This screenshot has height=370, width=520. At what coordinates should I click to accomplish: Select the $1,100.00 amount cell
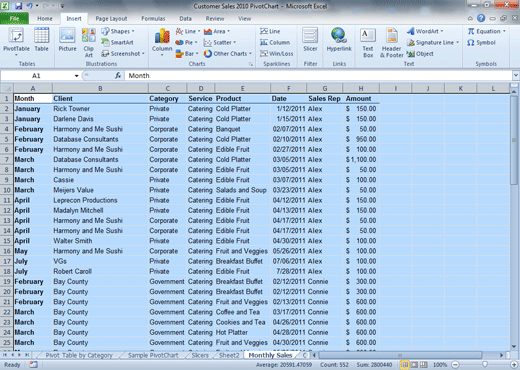click(x=361, y=159)
